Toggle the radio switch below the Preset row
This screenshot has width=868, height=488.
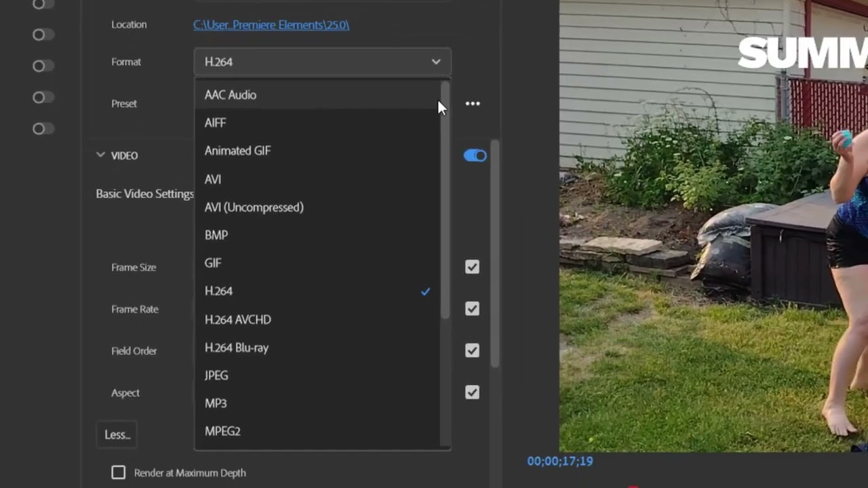43,129
